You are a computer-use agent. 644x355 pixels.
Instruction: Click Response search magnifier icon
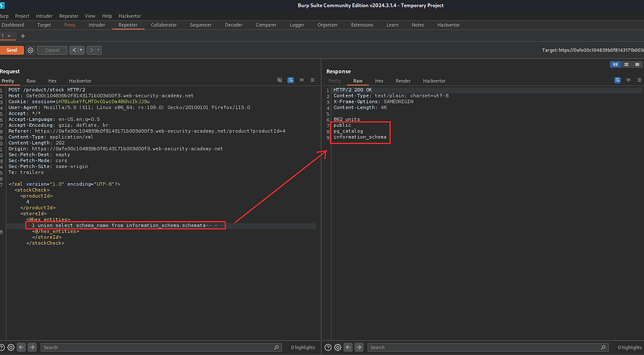pos(603,347)
